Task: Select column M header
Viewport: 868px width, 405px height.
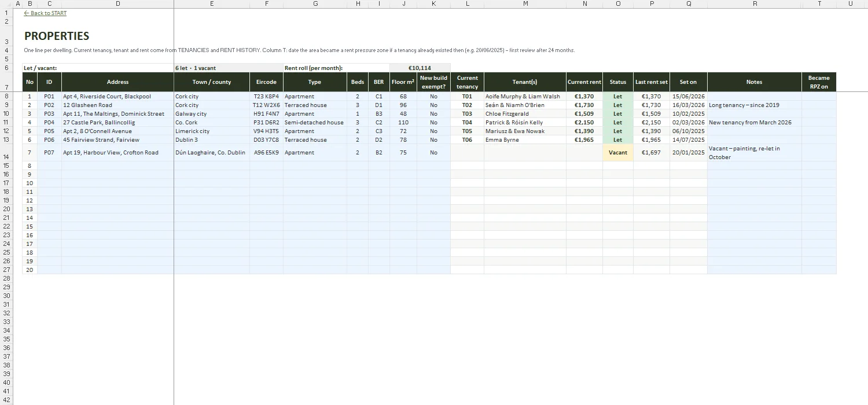Action: pyautogui.click(x=525, y=3)
